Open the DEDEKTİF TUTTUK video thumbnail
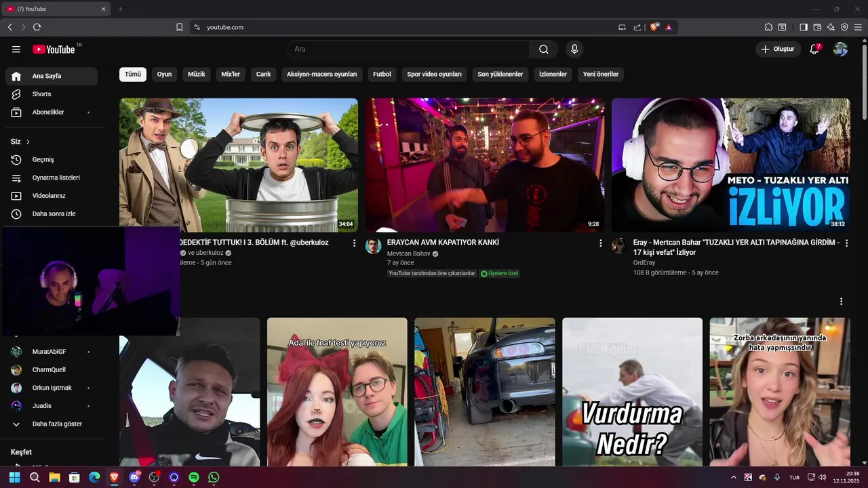The width and height of the screenshot is (868, 488). pyautogui.click(x=239, y=165)
